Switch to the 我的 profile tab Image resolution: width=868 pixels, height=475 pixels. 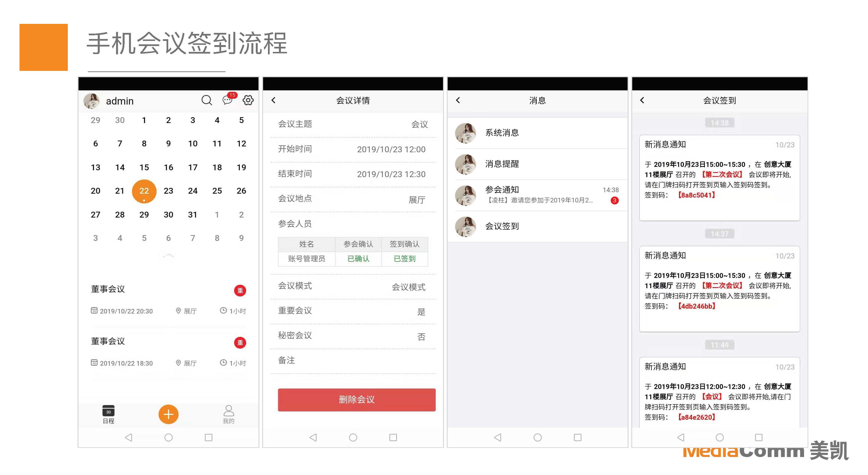click(228, 414)
